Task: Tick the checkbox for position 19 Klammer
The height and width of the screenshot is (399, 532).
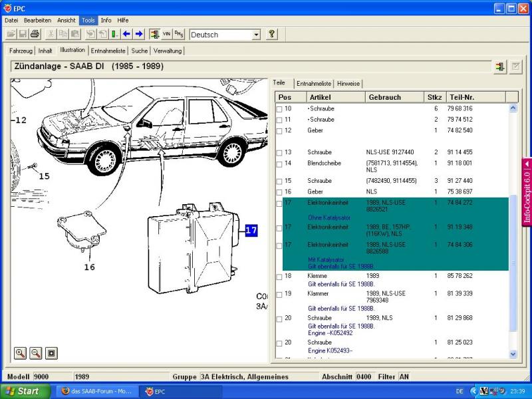Action: coord(279,295)
